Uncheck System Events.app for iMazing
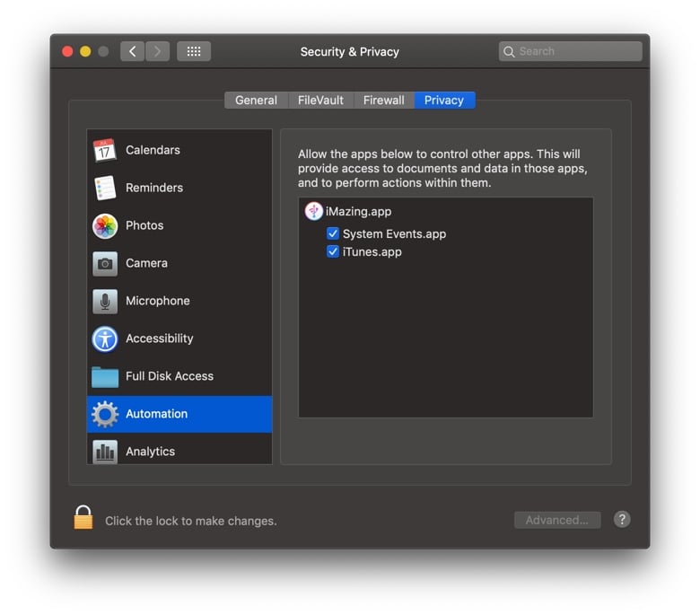 (x=333, y=233)
